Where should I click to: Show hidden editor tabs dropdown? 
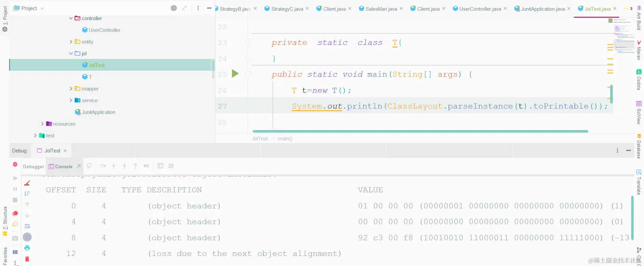click(628, 9)
